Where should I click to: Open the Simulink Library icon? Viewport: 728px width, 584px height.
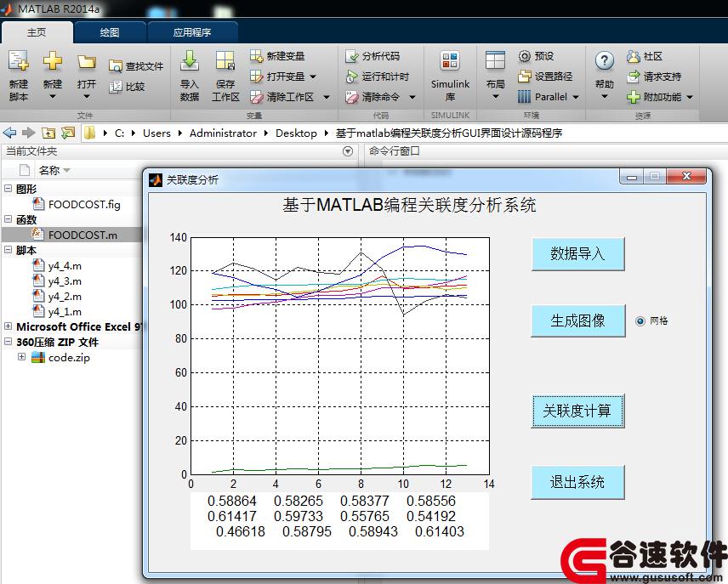pyautogui.click(x=450, y=61)
